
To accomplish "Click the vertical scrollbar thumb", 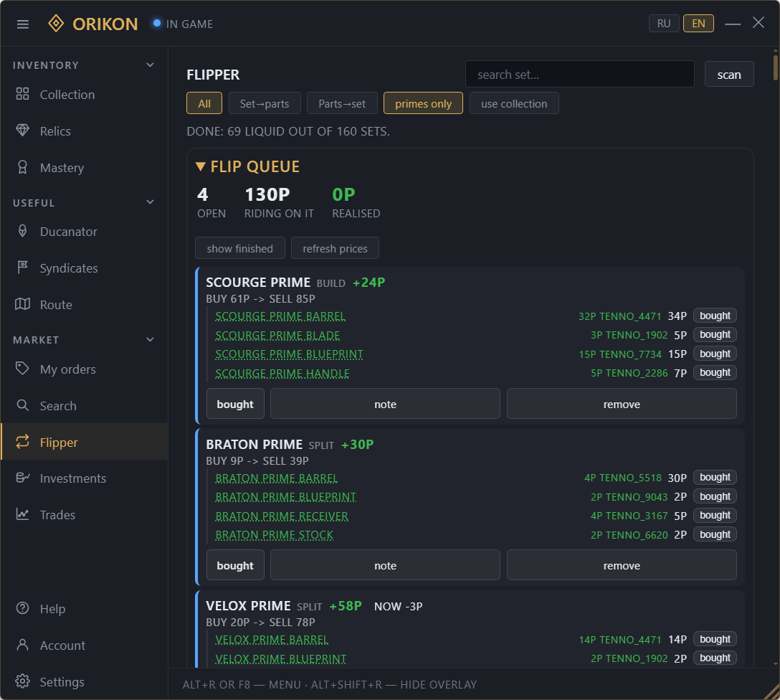I will pos(776,67).
